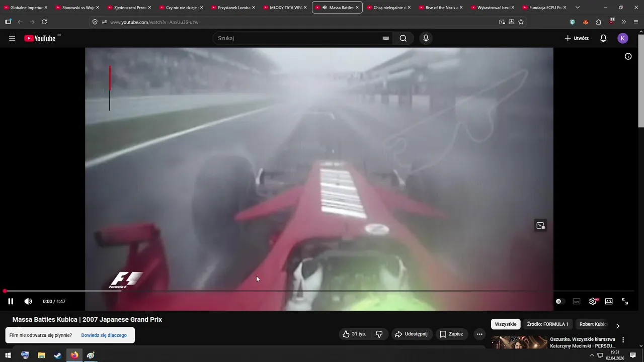Click the magnifier search button

[403, 38]
